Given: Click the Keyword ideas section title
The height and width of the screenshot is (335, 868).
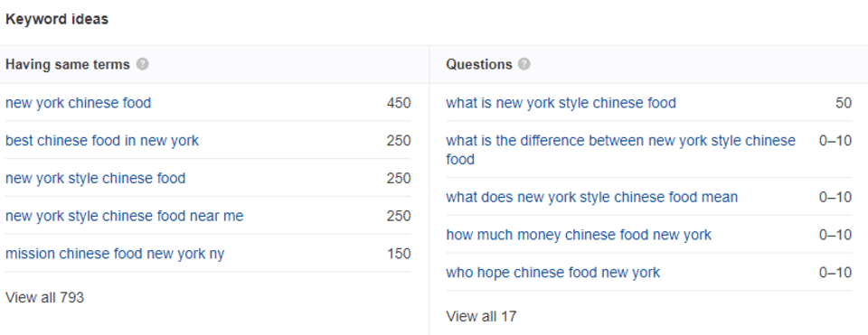Looking at the screenshot, I should [x=56, y=19].
